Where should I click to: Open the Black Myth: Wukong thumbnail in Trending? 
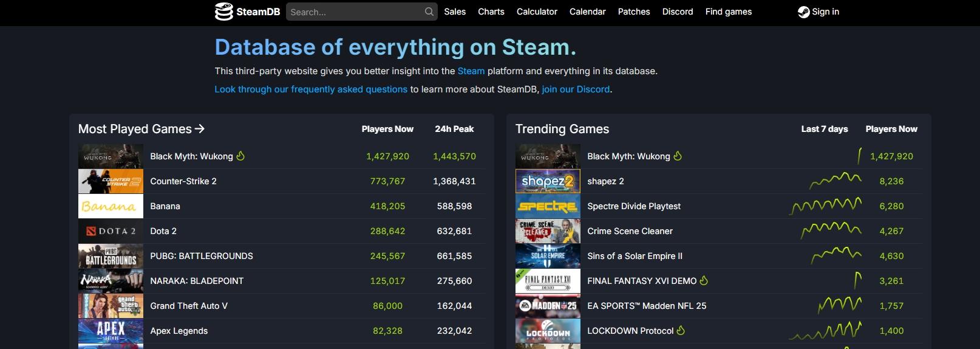548,156
